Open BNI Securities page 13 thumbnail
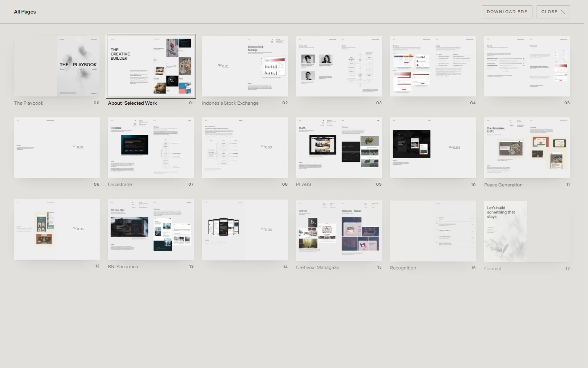 [x=151, y=230]
